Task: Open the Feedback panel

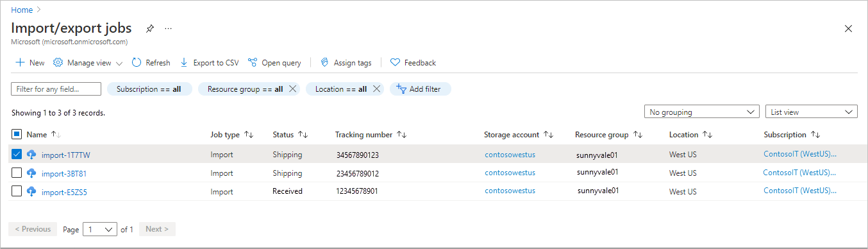Action: pyautogui.click(x=413, y=63)
